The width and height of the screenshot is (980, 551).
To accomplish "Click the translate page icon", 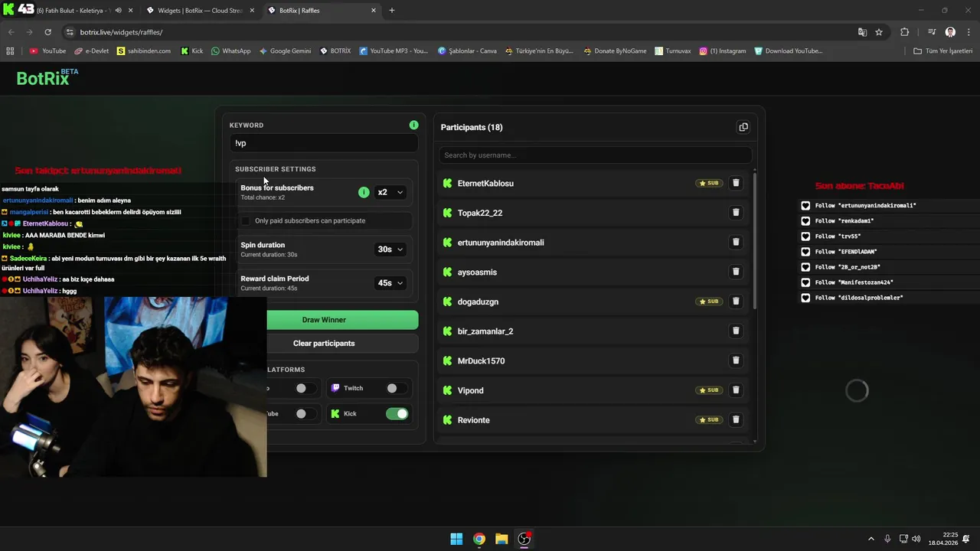I will pos(862,32).
